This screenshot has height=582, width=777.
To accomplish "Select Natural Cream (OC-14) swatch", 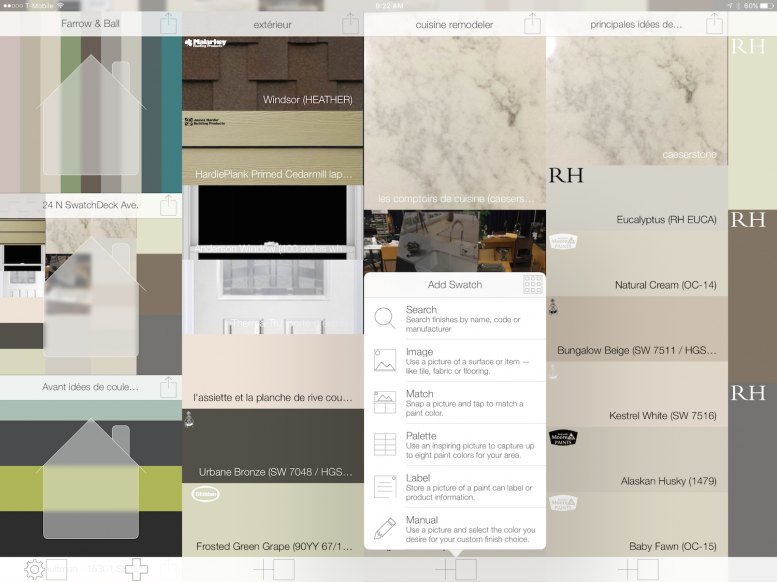I will 637,263.
